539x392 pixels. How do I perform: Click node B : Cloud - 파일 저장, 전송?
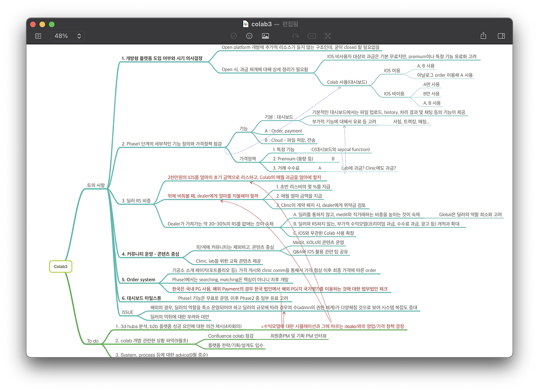coord(290,140)
